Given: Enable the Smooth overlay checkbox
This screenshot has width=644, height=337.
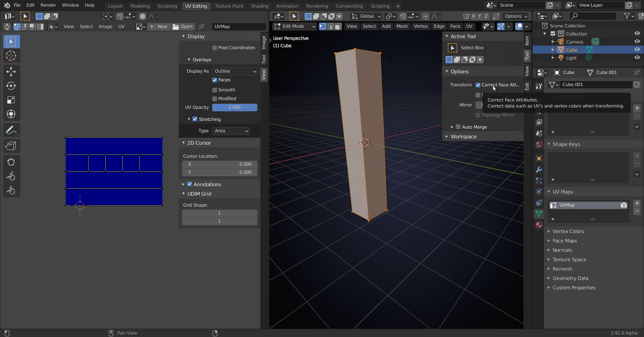Looking at the screenshot, I should pyautogui.click(x=215, y=90).
